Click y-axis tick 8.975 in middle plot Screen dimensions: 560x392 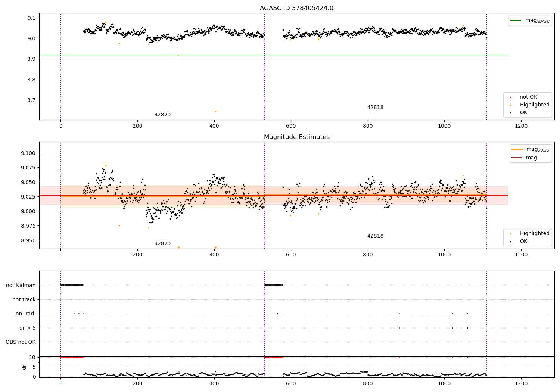(29, 226)
